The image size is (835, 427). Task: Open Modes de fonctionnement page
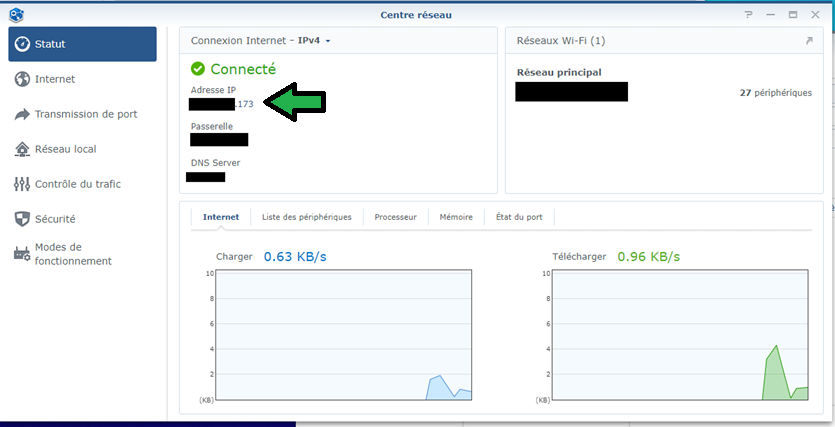pos(83,254)
